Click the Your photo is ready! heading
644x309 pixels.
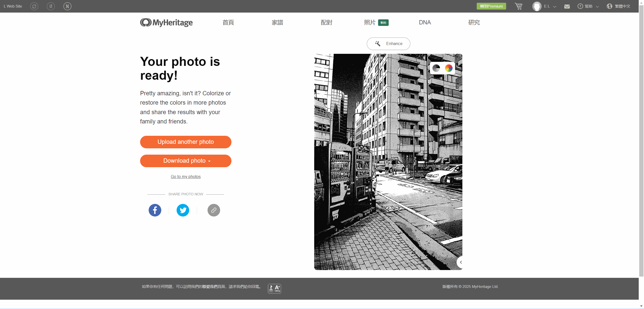[180, 68]
